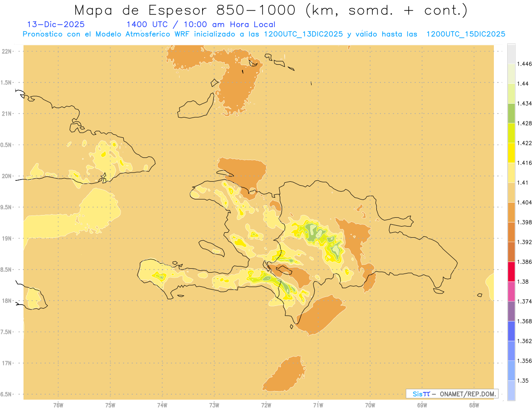Click the "1400 UTC / 10:00 am Hora Local" text

coord(201,25)
